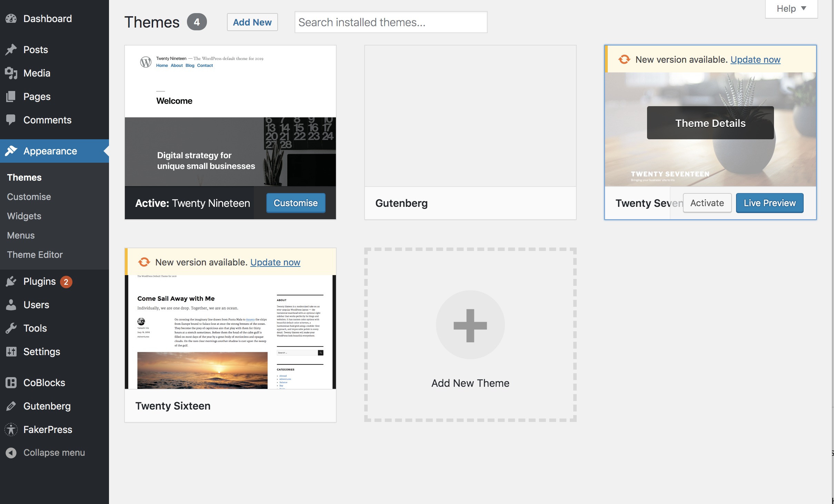834x504 pixels.
Task: Click the CoBlocks sidebar icon
Action: [x=11, y=383]
